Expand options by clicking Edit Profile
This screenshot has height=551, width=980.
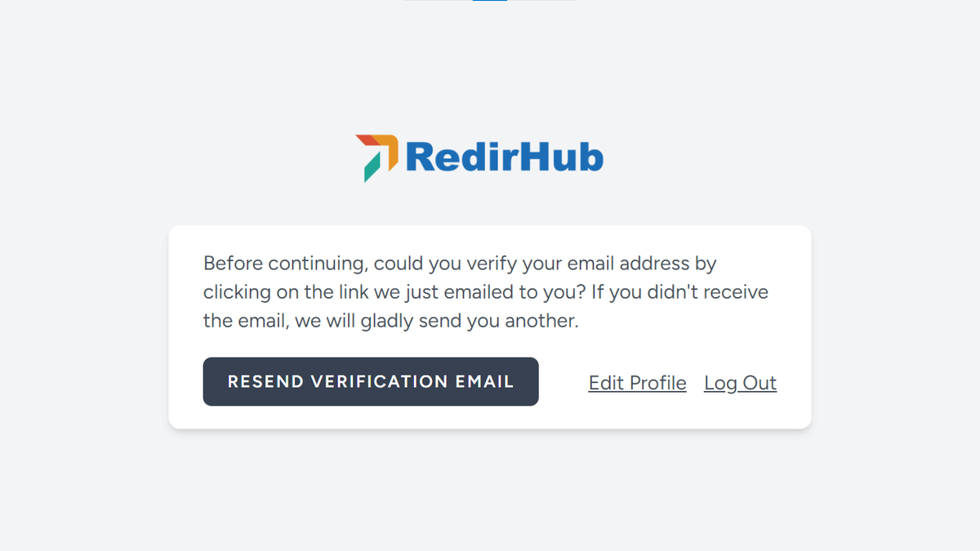637,382
